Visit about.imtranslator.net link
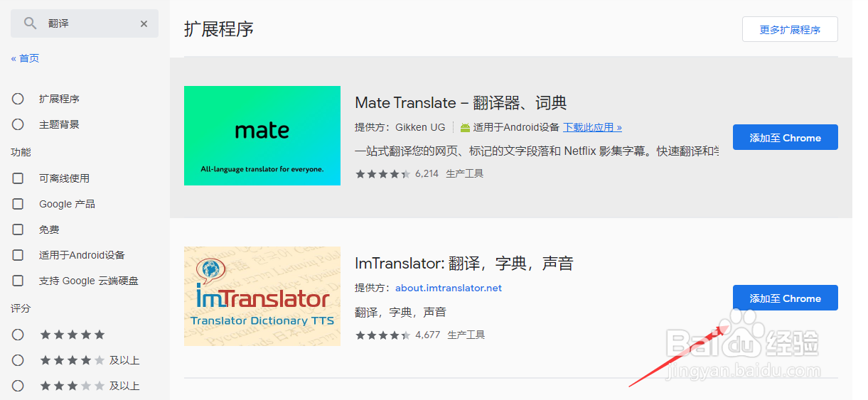Viewport: 868px width, 400px height. pyautogui.click(x=449, y=288)
